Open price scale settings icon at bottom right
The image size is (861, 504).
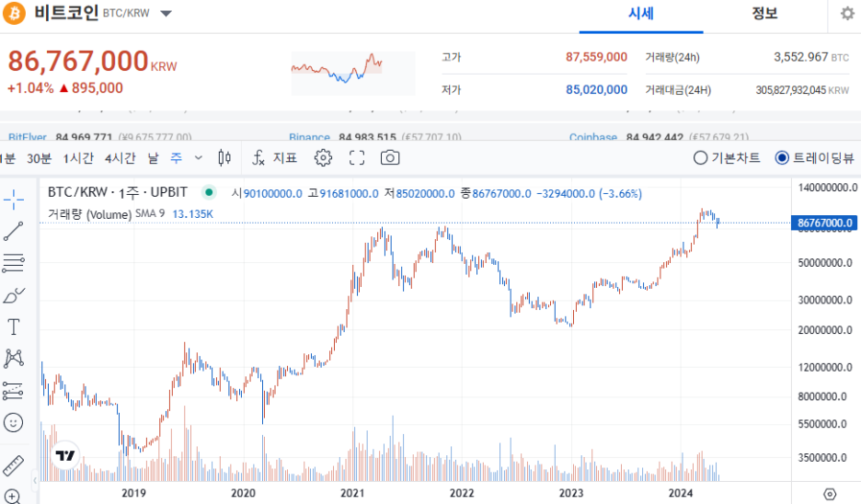pos(831,494)
